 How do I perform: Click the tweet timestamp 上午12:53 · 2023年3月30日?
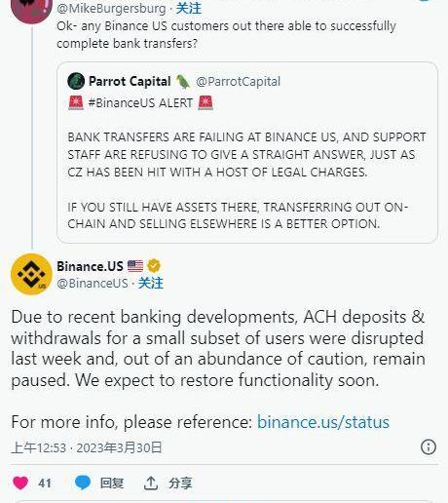click(87, 447)
